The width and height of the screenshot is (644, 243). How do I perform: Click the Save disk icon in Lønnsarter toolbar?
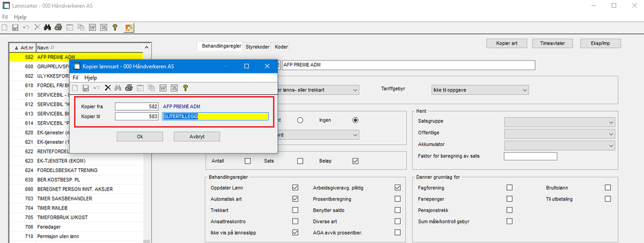(15, 28)
